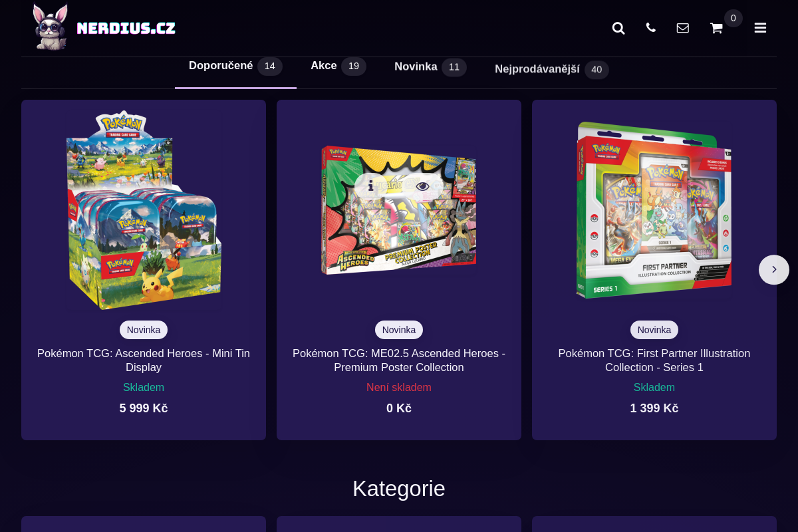This screenshot has height=532, width=798.
Task: Click the envelope email icon
Action: [683, 28]
